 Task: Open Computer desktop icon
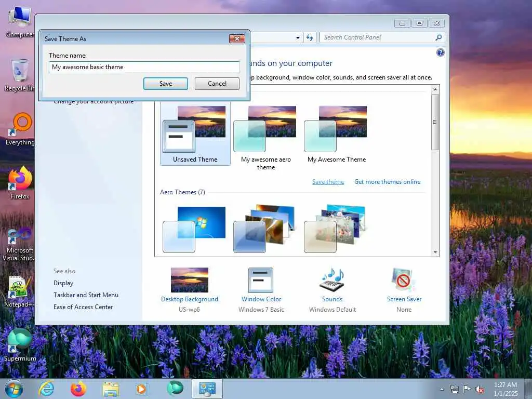point(19,22)
